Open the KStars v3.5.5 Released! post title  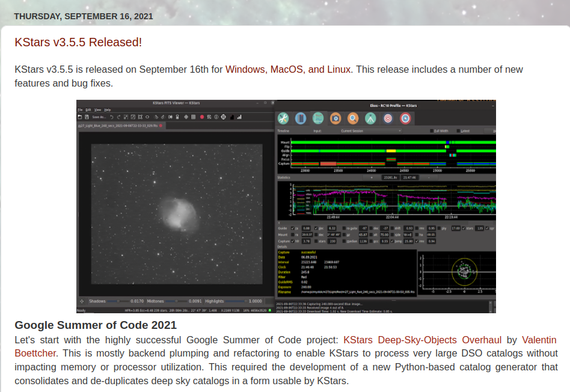click(x=78, y=42)
